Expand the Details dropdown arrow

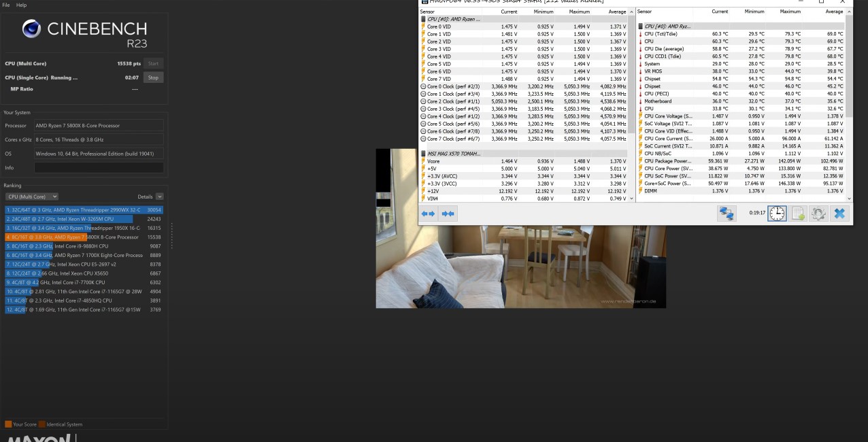point(160,197)
